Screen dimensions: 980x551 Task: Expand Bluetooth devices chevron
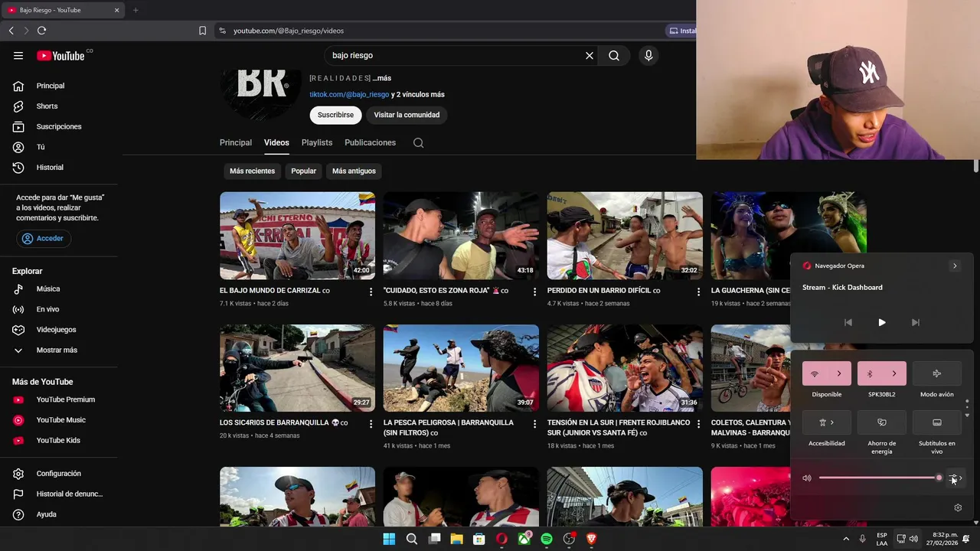(x=894, y=373)
